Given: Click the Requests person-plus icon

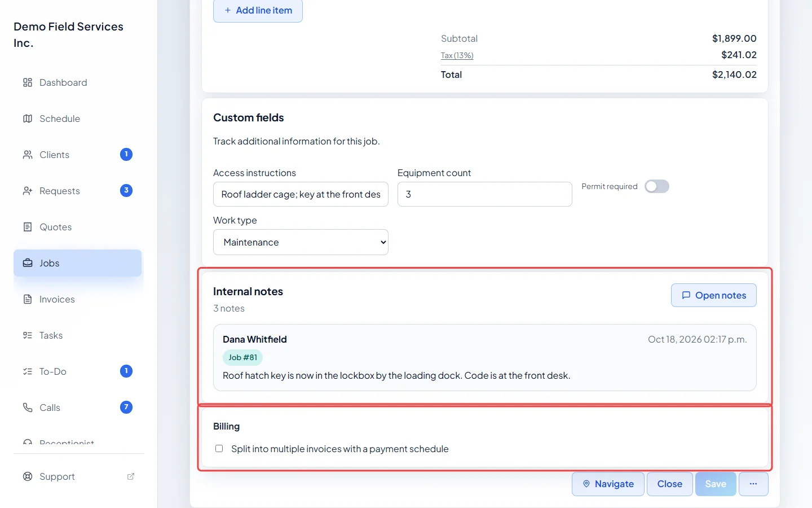Looking at the screenshot, I should coord(28,191).
